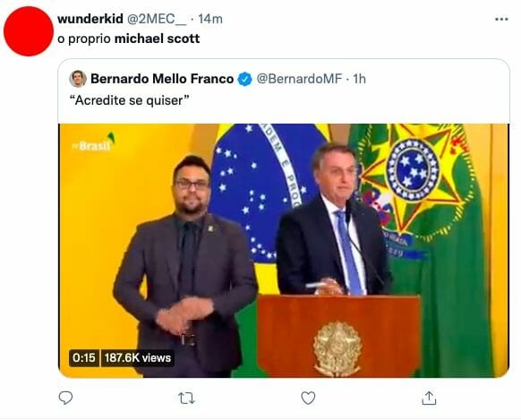Open the red profile avatar of wunderkid

click(29, 31)
